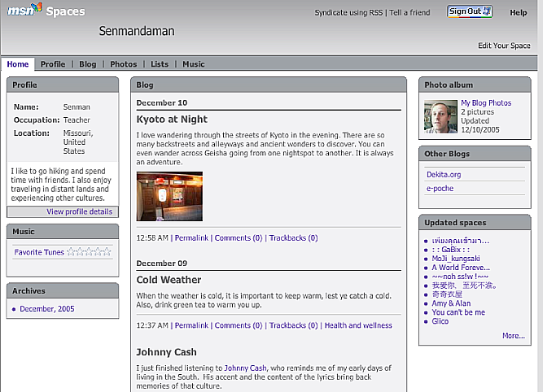The width and height of the screenshot is (543, 392).
Task: Open the first Thai-titled updated space
Action: [461, 241]
